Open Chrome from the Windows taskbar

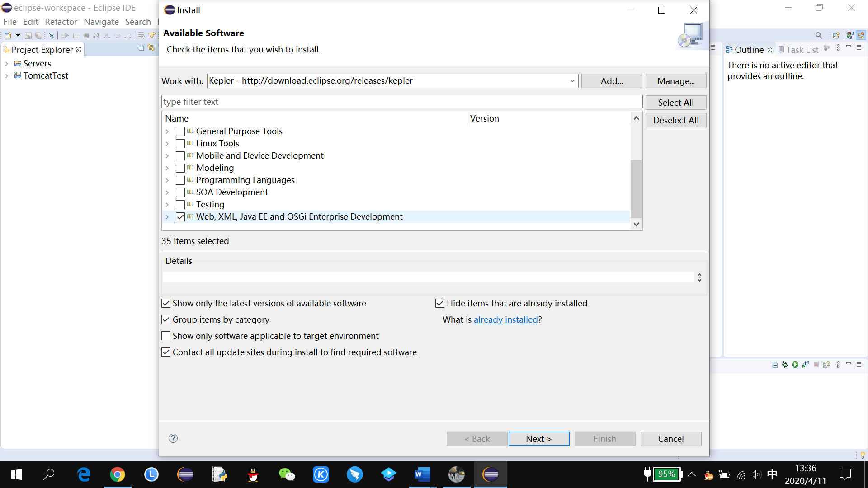coord(118,474)
